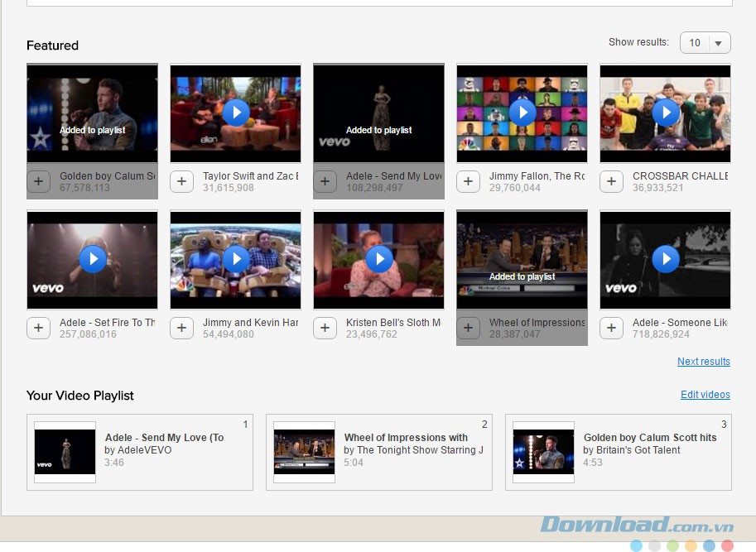Click the Edit videos link
This screenshot has height=552, width=756.
705,395
